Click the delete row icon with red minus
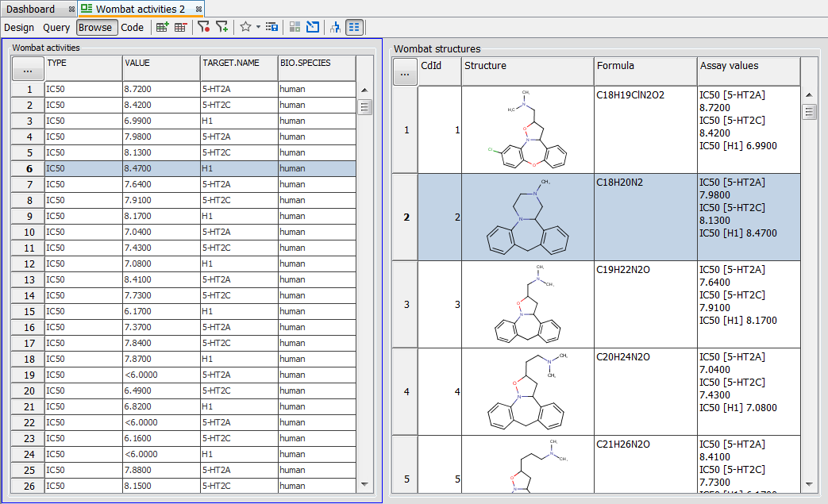Image resolution: width=828 pixels, height=504 pixels. pos(181,27)
